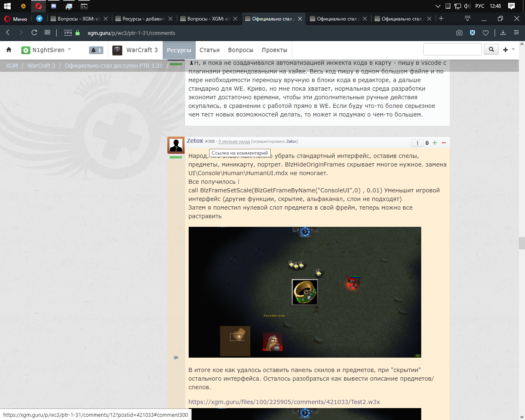Go to XGM breadcrumb link
This screenshot has width=525, height=420.
point(12,66)
